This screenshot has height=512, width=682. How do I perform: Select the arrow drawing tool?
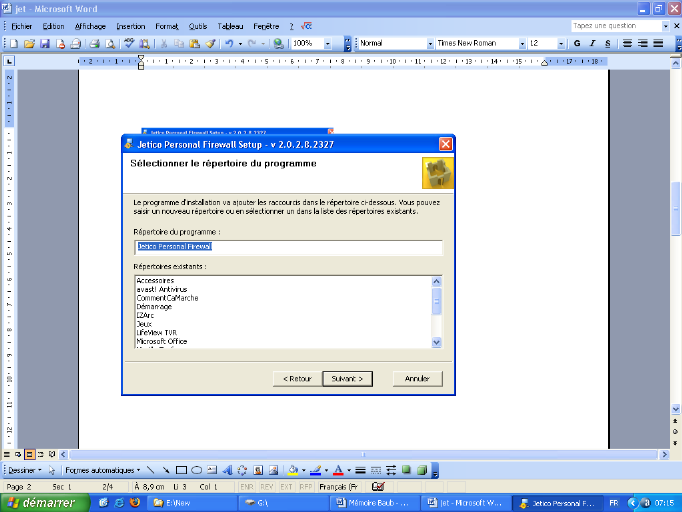pyautogui.click(x=166, y=470)
